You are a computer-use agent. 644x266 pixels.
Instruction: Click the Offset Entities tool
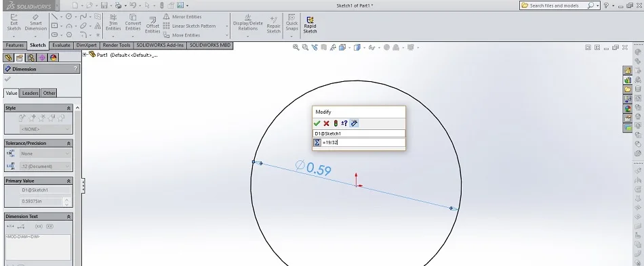pyautogui.click(x=153, y=26)
